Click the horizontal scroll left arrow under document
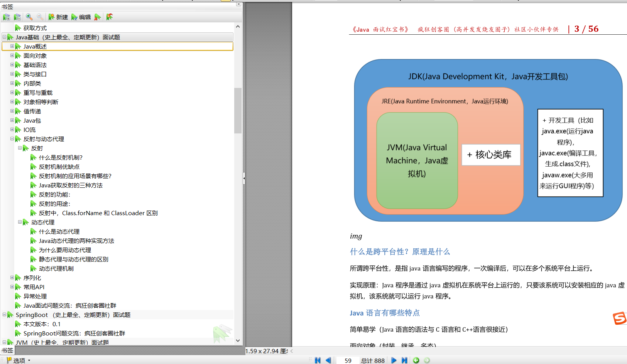This screenshot has height=364, width=627. pos(292,351)
